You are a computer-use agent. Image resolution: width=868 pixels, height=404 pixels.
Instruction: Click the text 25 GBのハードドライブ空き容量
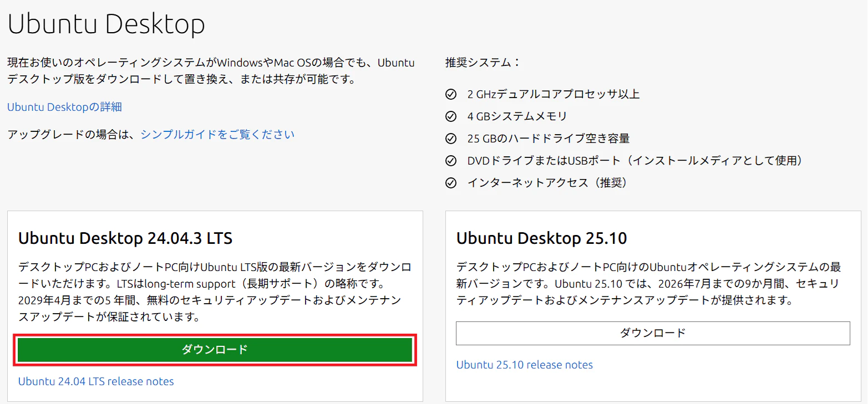(x=549, y=139)
